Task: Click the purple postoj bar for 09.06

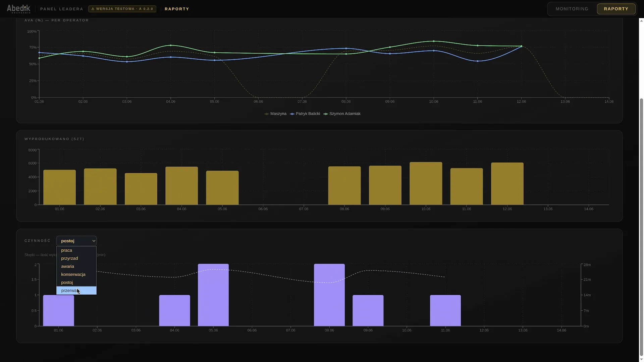Action: [368, 311]
